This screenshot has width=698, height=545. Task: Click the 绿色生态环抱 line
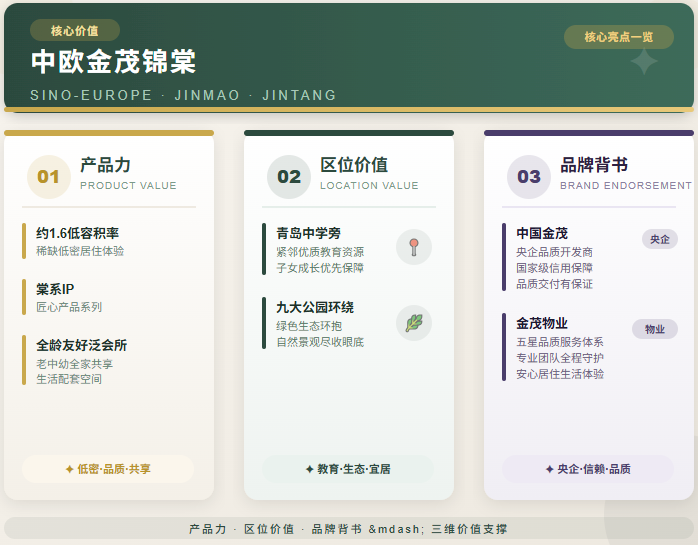tap(309, 326)
